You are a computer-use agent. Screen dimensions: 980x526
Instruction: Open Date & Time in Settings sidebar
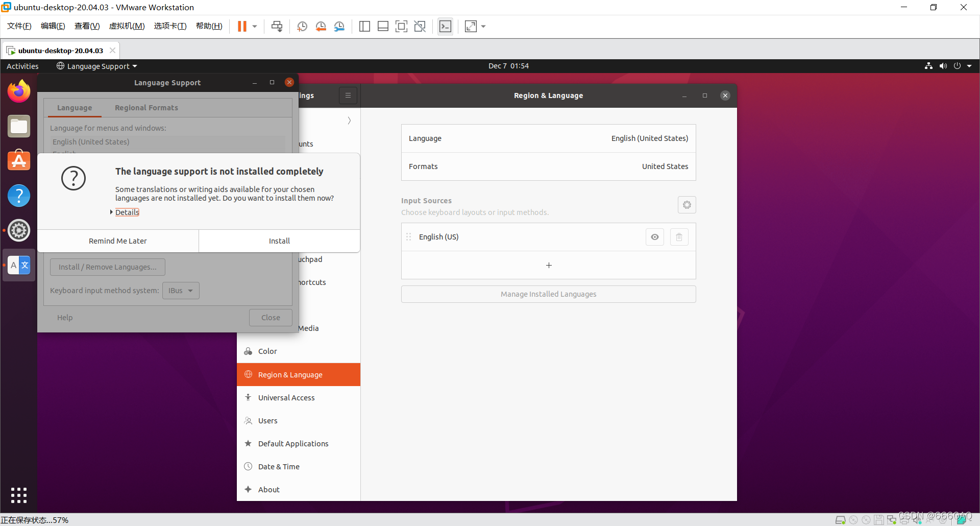(299, 467)
